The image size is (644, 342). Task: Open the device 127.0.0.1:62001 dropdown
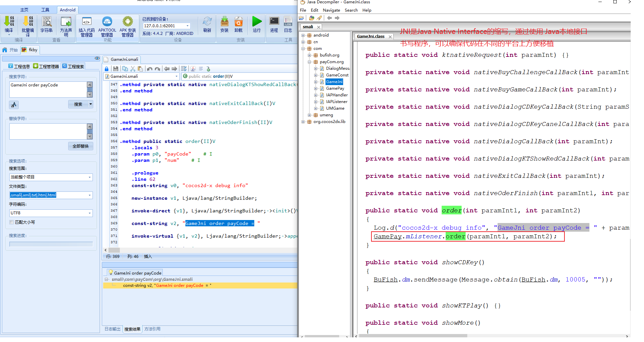(188, 26)
